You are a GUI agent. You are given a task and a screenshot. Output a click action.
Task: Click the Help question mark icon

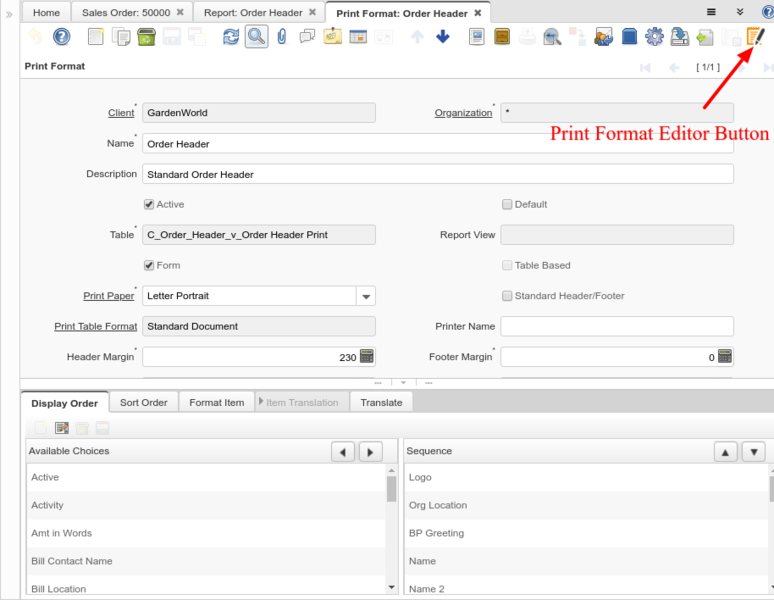pyautogui.click(x=61, y=37)
